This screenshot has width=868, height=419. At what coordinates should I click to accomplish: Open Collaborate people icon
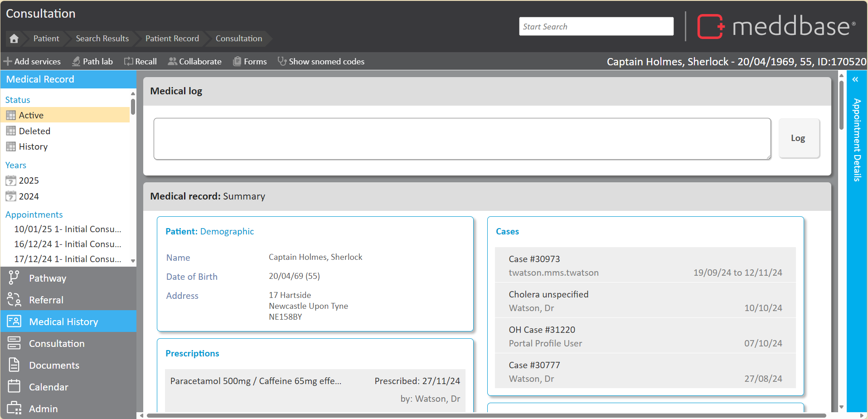[x=172, y=61]
